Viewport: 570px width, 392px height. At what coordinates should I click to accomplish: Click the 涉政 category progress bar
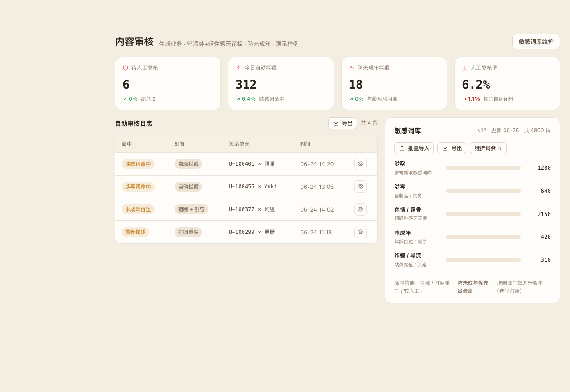[483, 168]
